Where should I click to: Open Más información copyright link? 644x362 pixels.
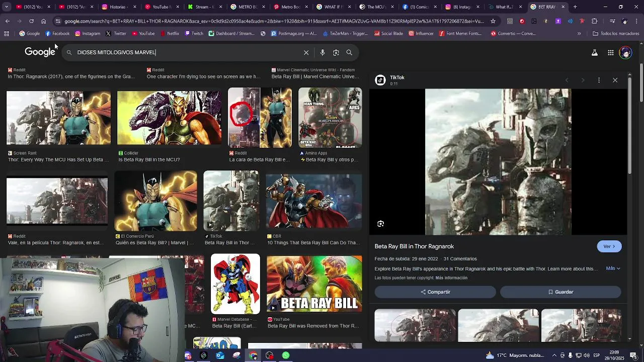click(451, 278)
